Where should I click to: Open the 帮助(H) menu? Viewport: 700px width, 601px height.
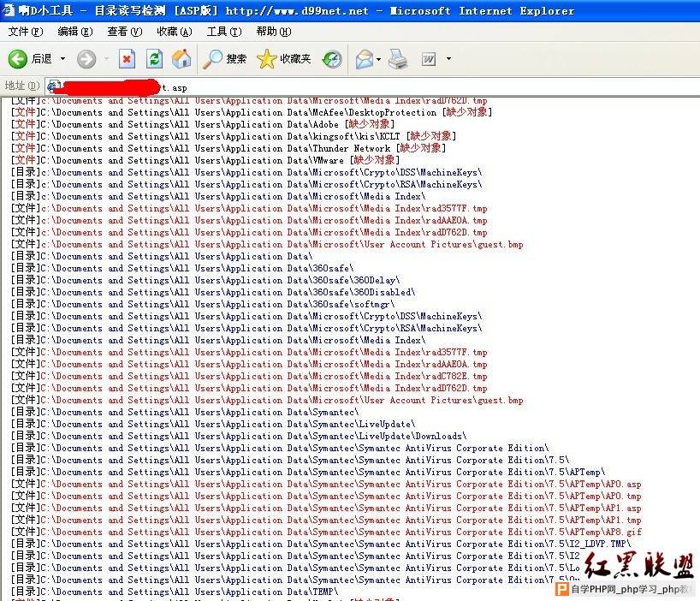[x=274, y=32]
